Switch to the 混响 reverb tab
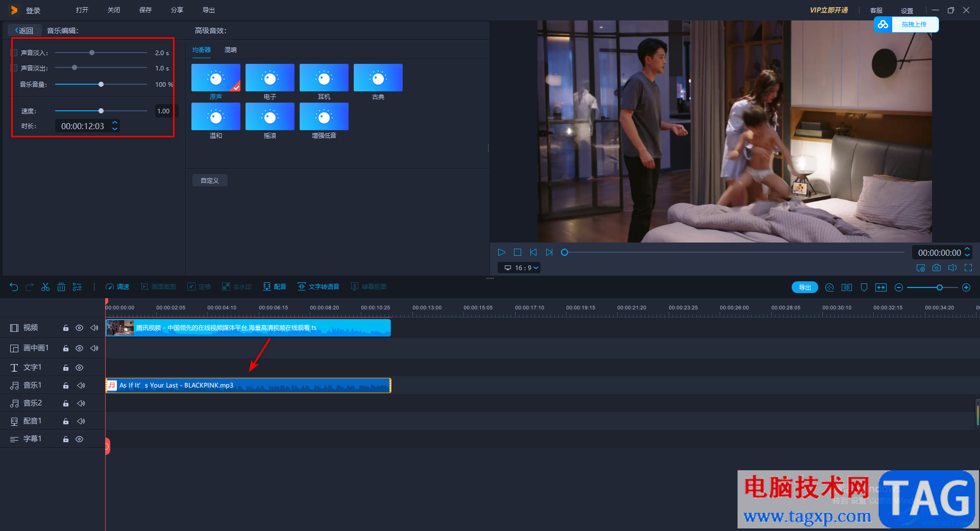The height and width of the screenshot is (531, 980). (x=231, y=50)
